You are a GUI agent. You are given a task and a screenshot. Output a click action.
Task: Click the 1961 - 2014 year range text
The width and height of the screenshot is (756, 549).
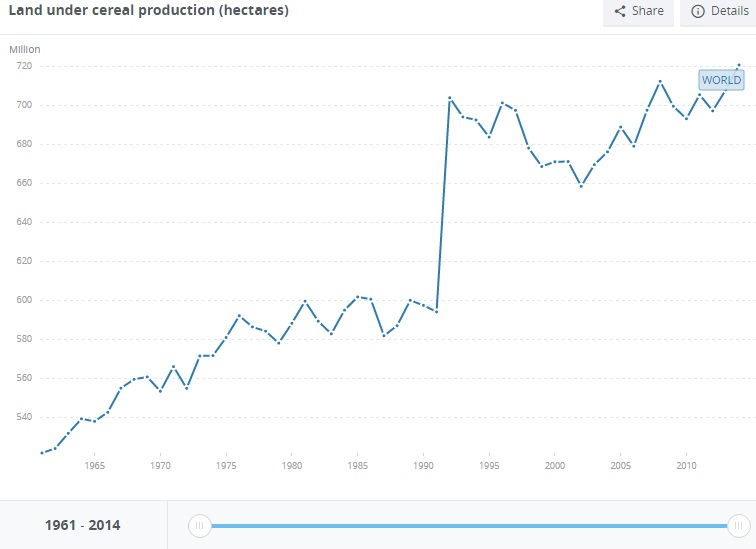(83, 525)
